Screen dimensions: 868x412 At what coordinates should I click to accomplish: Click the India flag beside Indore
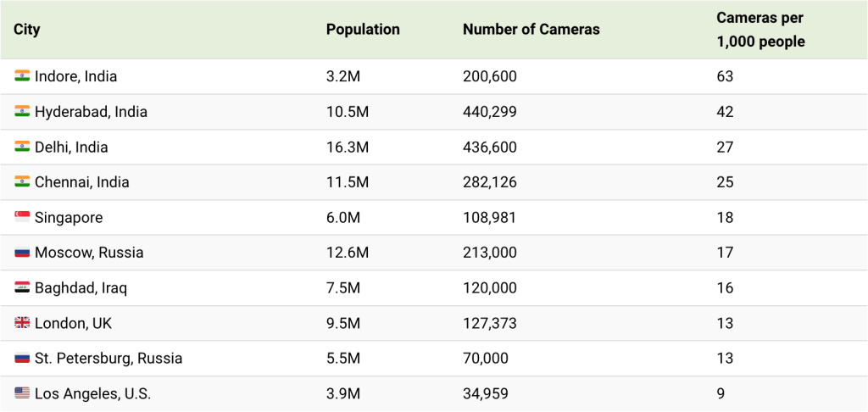22,75
